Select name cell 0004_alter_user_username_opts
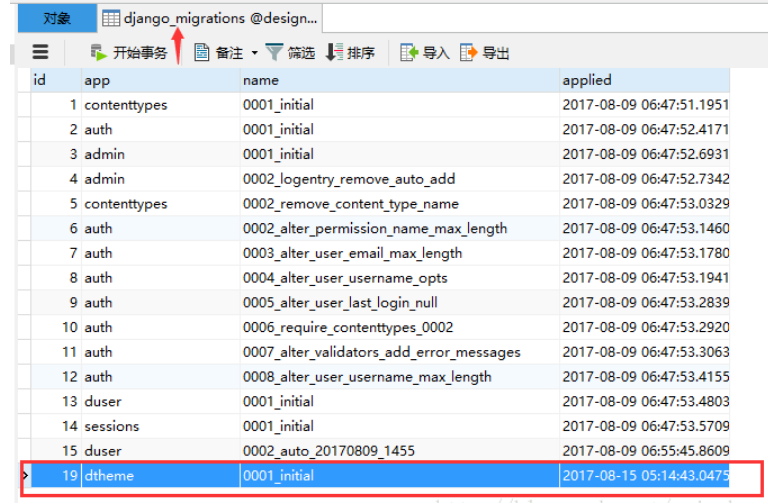This screenshot has height=503, width=768. click(400, 278)
